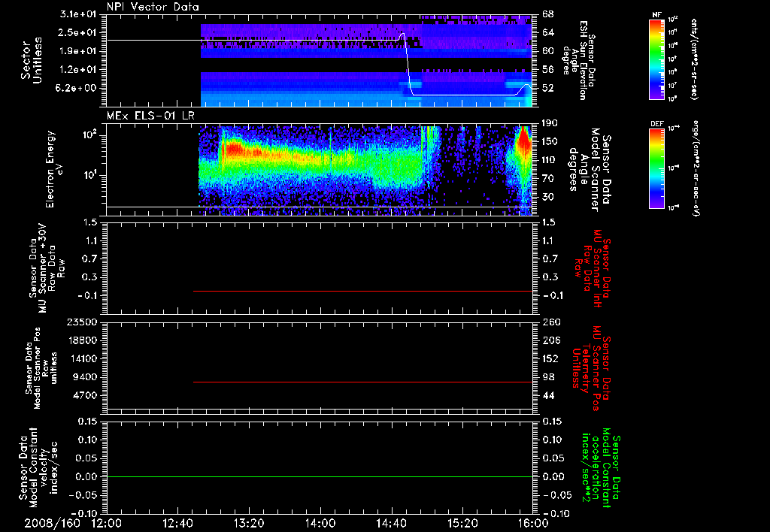Select the red 'MU Scanner Init Raw Data' label
Viewport: 770px width, 532px height.
(593, 268)
